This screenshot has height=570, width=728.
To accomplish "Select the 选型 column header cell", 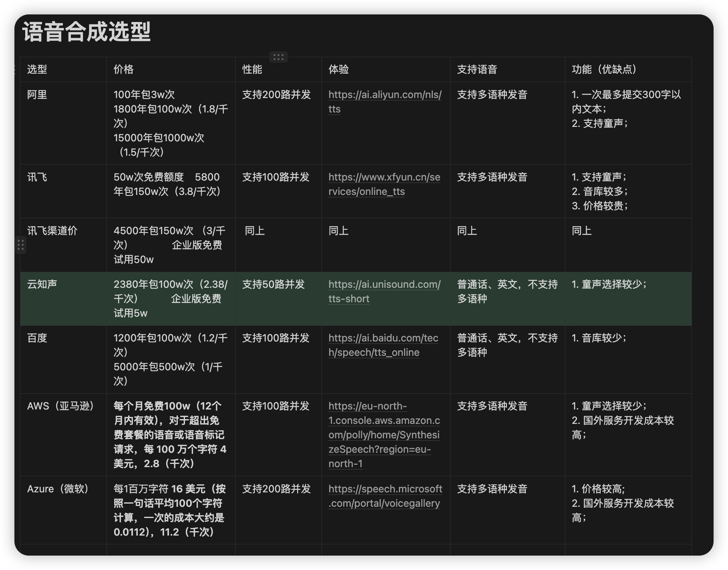I will point(63,70).
